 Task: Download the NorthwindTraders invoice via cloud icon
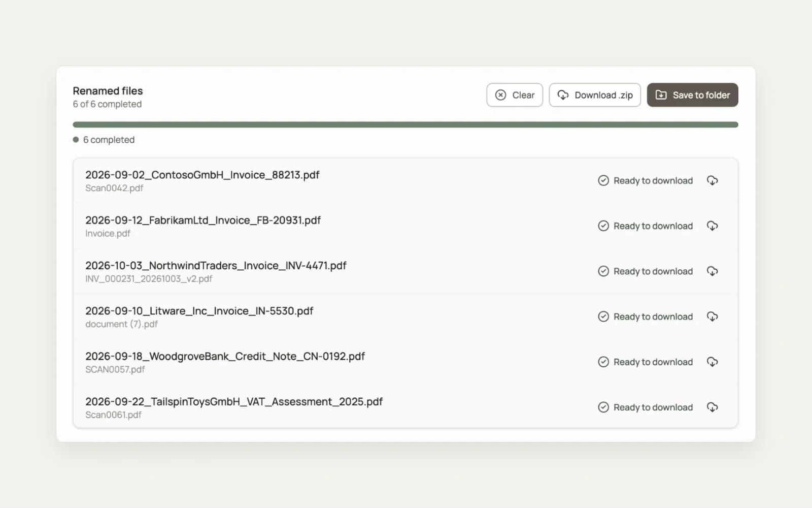[712, 271]
